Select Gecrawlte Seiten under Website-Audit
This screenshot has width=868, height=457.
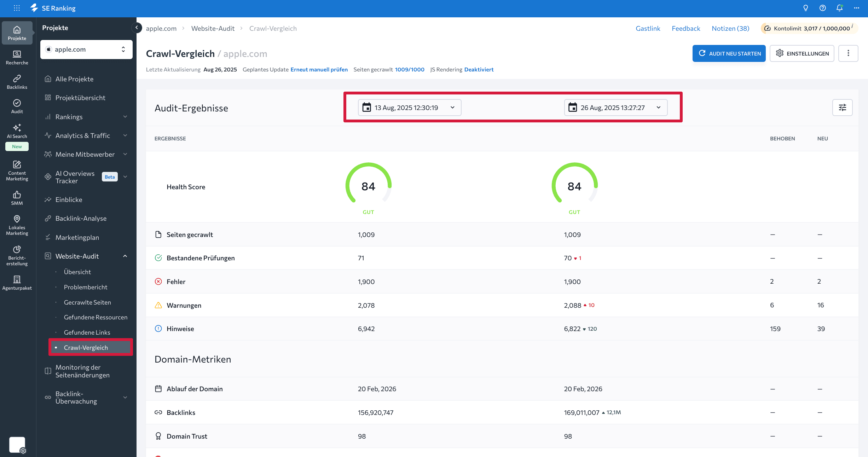pyautogui.click(x=87, y=302)
